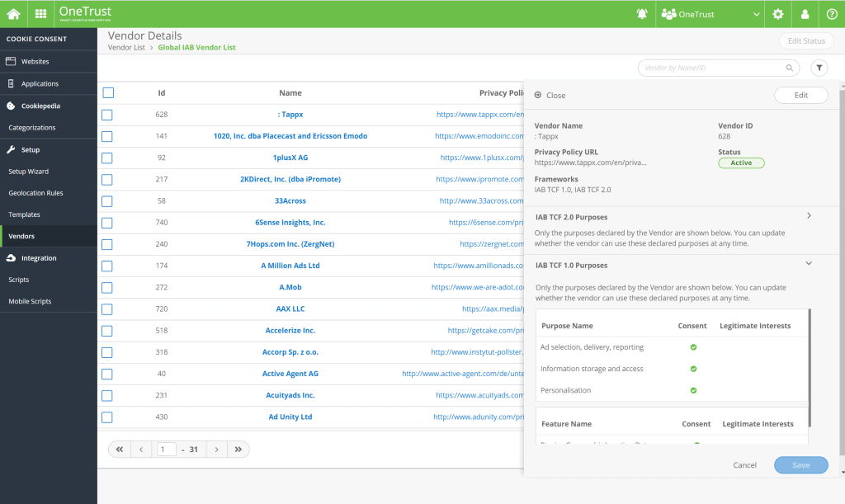This screenshot has width=845, height=504.
Task: Click consent checkmark for Information storage and access
Action: click(x=693, y=369)
